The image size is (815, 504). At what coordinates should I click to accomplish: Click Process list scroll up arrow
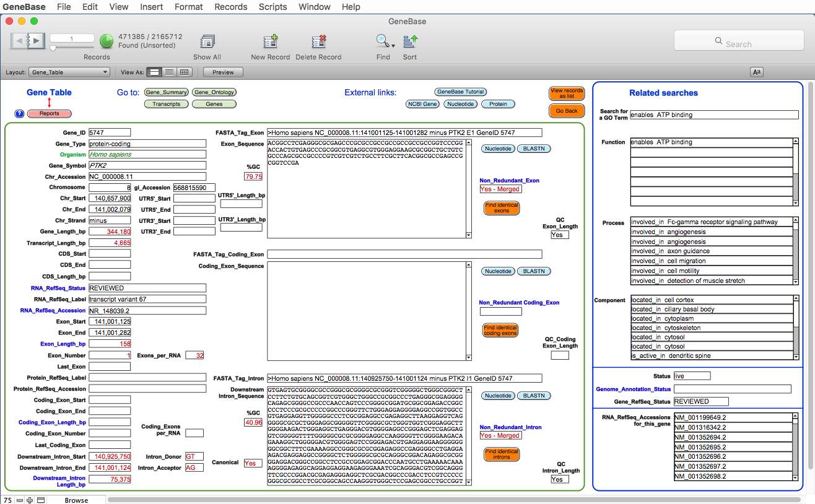(x=796, y=221)
